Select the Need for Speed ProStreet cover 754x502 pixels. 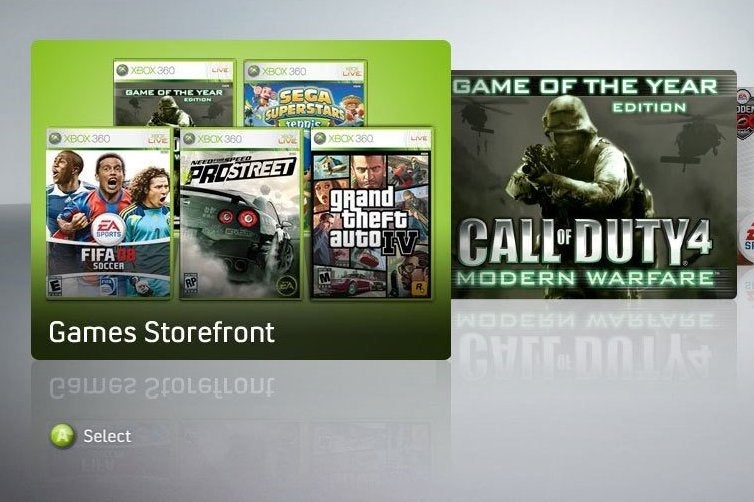pos(240,213)
